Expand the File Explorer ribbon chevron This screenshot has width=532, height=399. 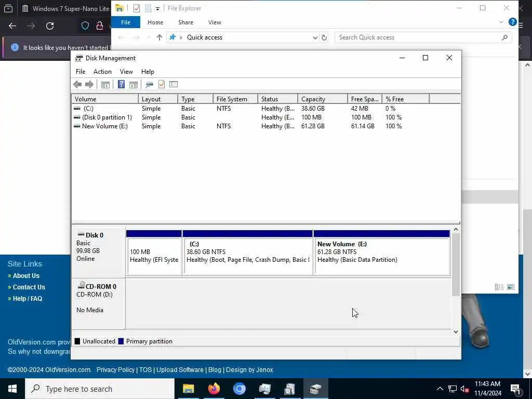(x=501, y=22)
